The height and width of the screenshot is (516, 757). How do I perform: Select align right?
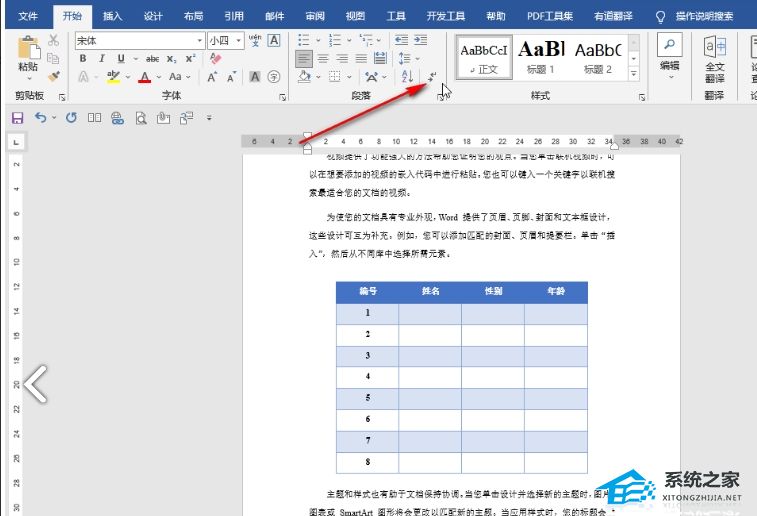coord(342,59)
